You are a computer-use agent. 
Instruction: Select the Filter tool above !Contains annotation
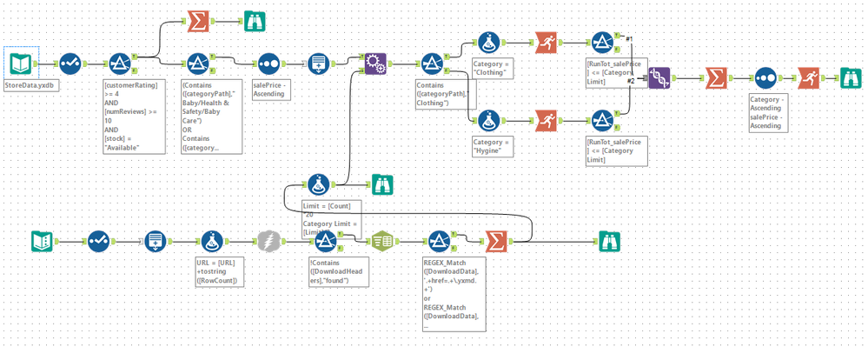(x=326, y=241)
